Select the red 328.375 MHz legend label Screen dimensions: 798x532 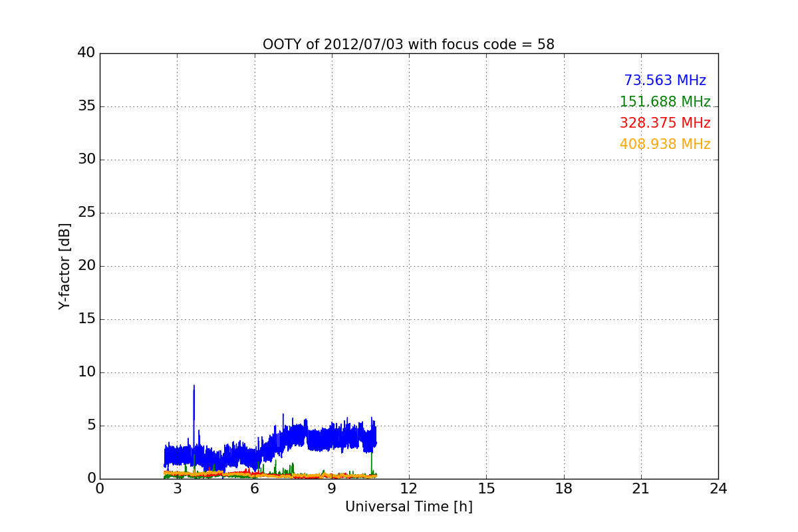pyautogui.click(x=665, y=123)
